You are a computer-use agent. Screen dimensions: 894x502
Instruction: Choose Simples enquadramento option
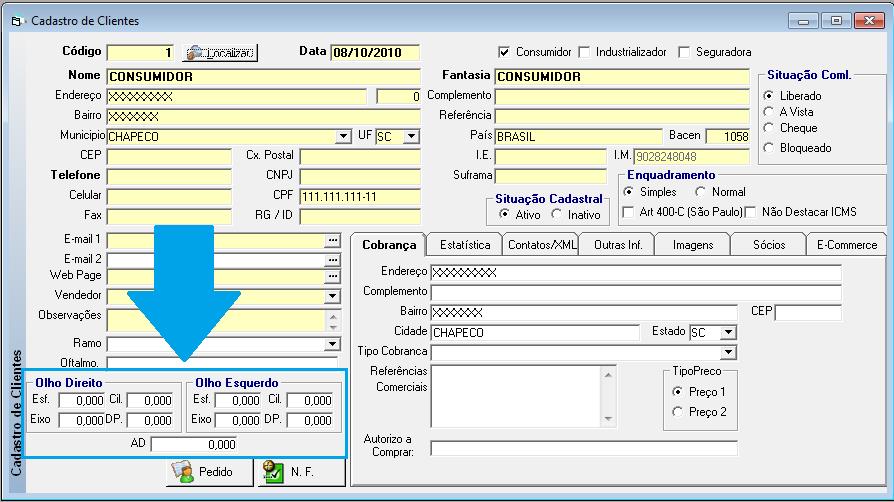(x=628, y=192)
